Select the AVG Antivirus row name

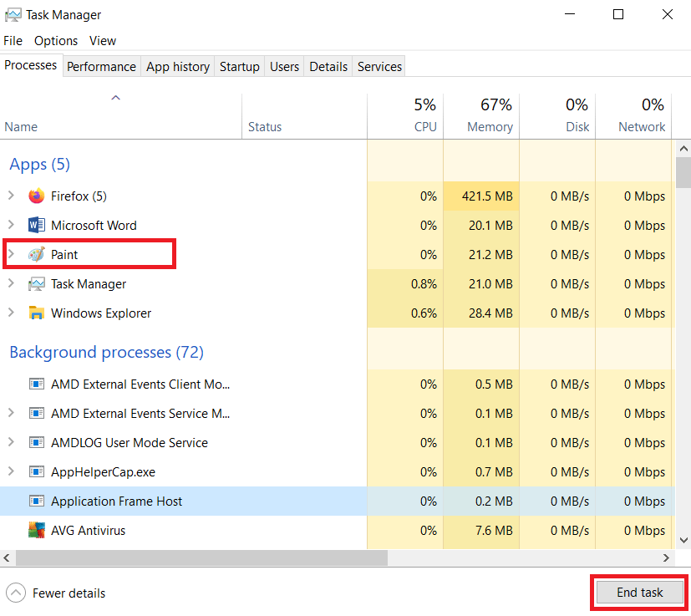click(88, 530)
